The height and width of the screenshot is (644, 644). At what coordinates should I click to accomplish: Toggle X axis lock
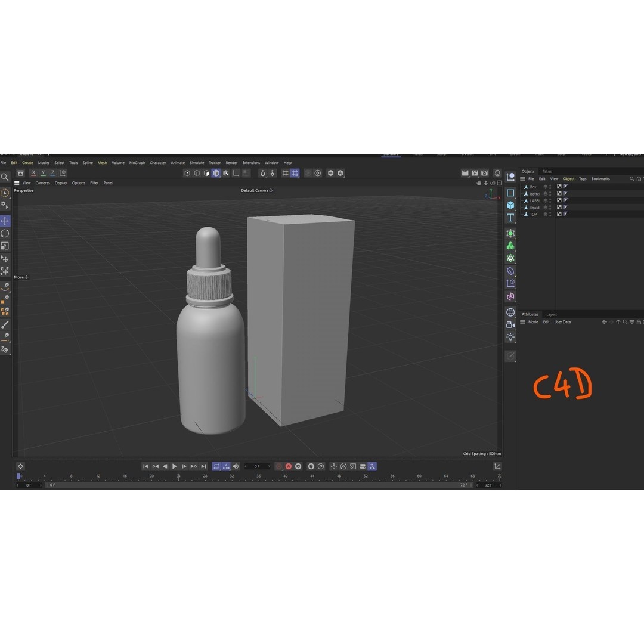click(x=33, y=173)
